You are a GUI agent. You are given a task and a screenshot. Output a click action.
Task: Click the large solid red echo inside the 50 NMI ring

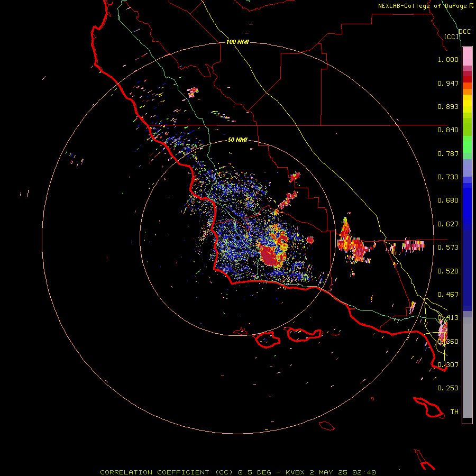tap(270, 255)
